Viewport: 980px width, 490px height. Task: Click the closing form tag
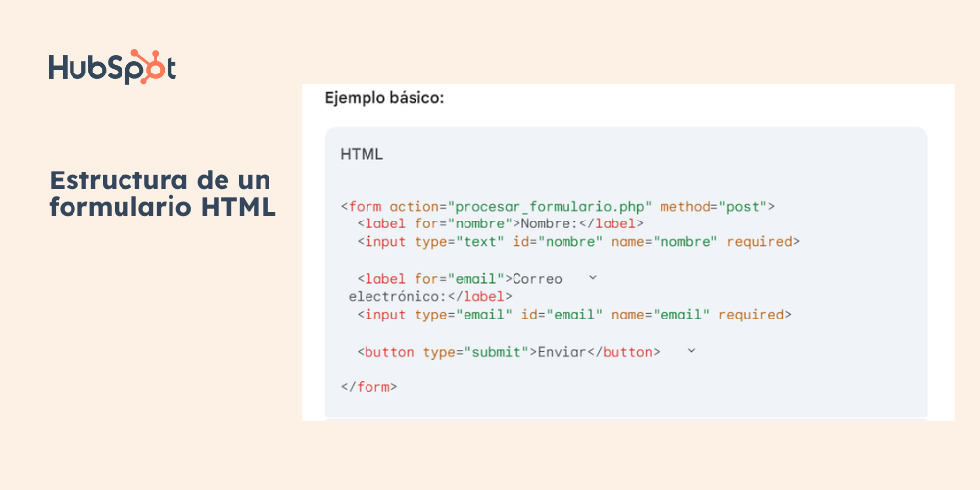[x=368, y=387]
